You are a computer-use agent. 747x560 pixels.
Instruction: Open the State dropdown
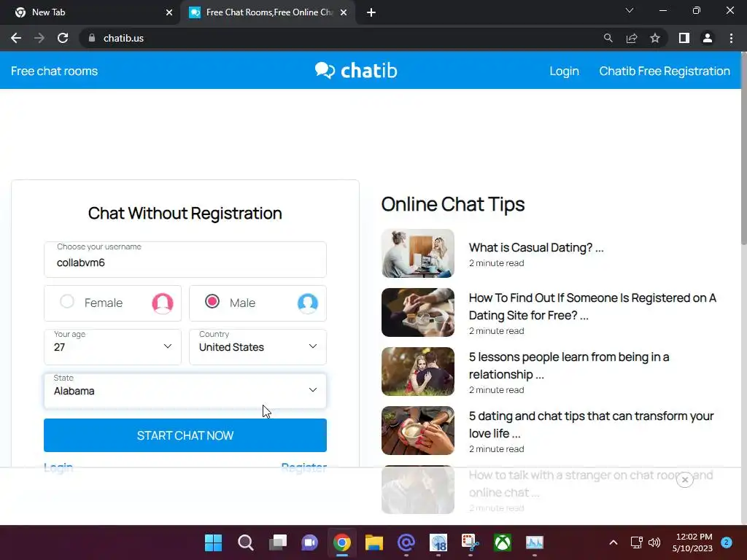coord(185,391)
